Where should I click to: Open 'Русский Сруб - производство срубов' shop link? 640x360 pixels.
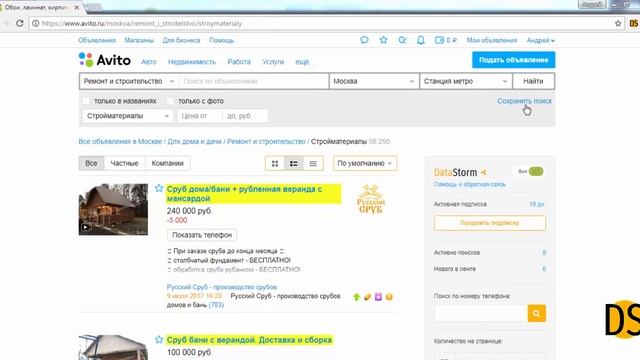point(222,287)
